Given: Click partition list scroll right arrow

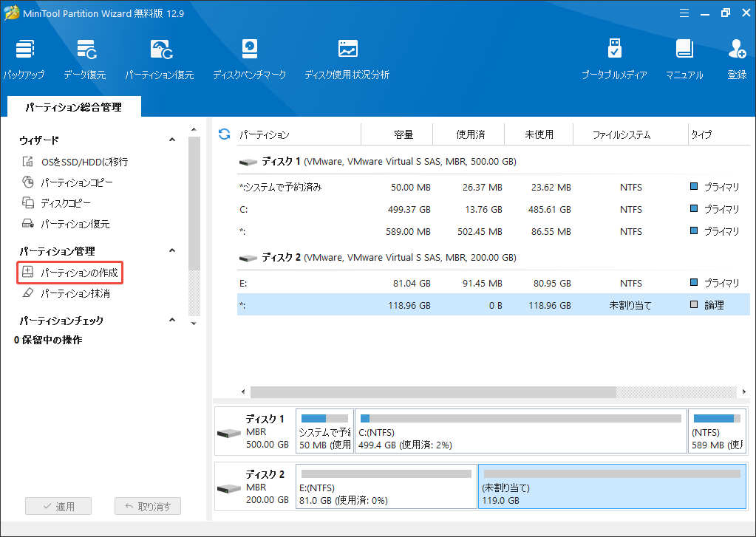Looking at the screenshot, I should coord(744,391).
